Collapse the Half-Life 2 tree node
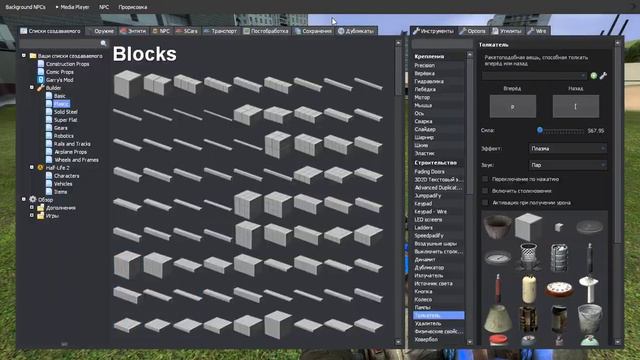The height and width of the screenshot is (360, 640). click(x=32, y=167)
